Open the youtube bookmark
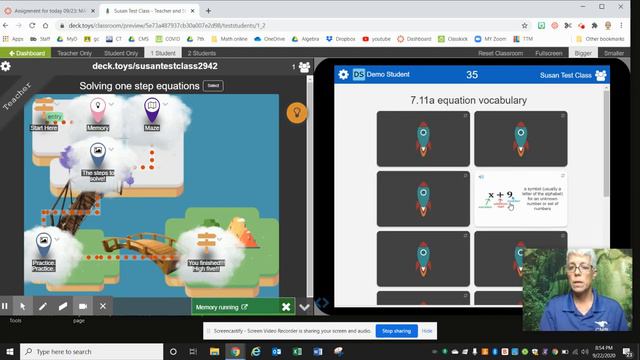640x360 pixels. pos(376,39)
